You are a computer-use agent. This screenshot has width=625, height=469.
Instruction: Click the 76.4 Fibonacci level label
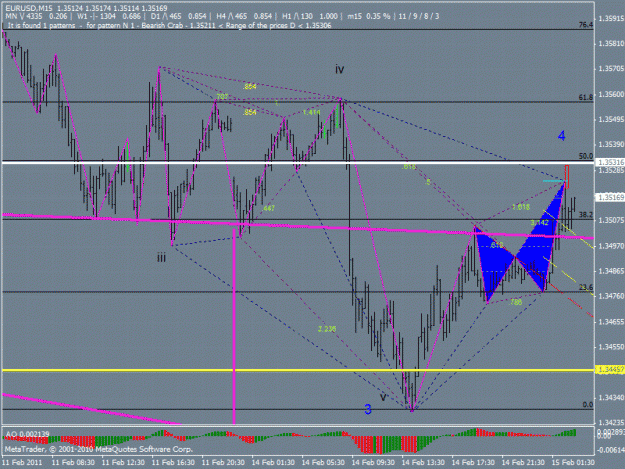coord(586,25)
